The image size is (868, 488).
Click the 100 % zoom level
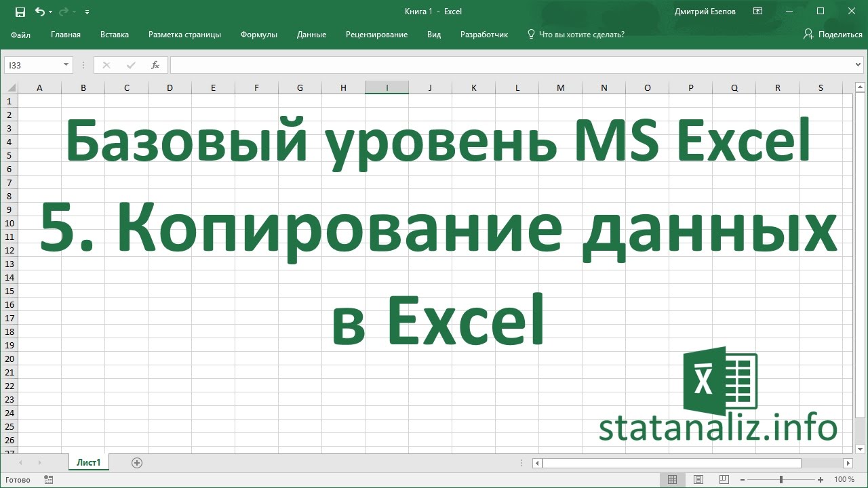click(844, 480)
